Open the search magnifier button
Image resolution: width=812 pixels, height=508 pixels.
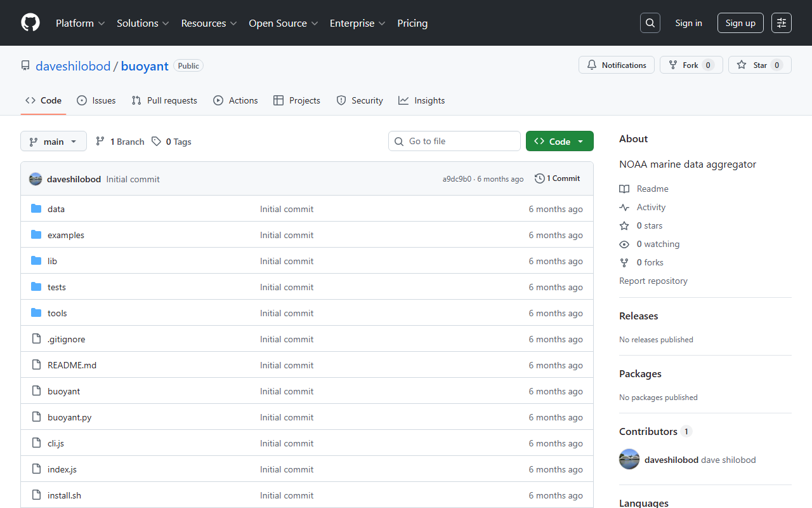click(650, 23)
